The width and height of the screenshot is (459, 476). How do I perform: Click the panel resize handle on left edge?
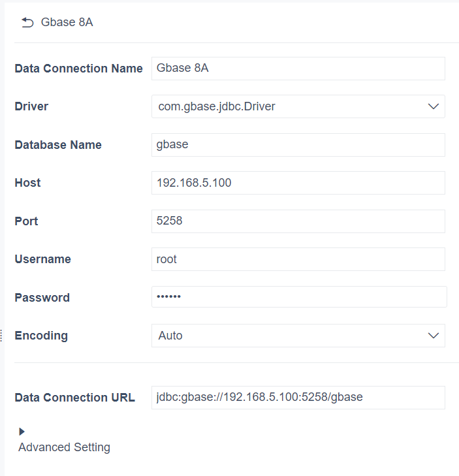pos(2,336)
